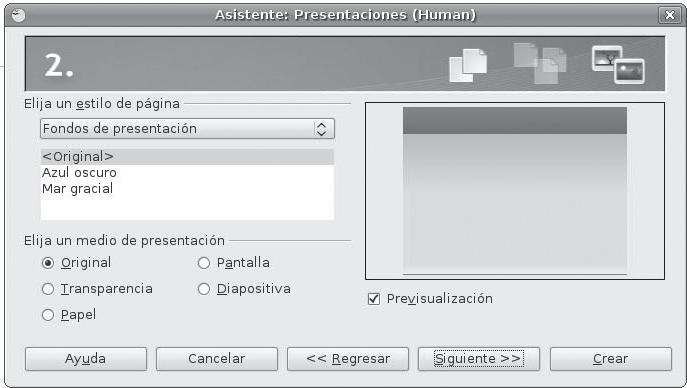Select the Original radio button
687x388 pixels.
point(48,263)
